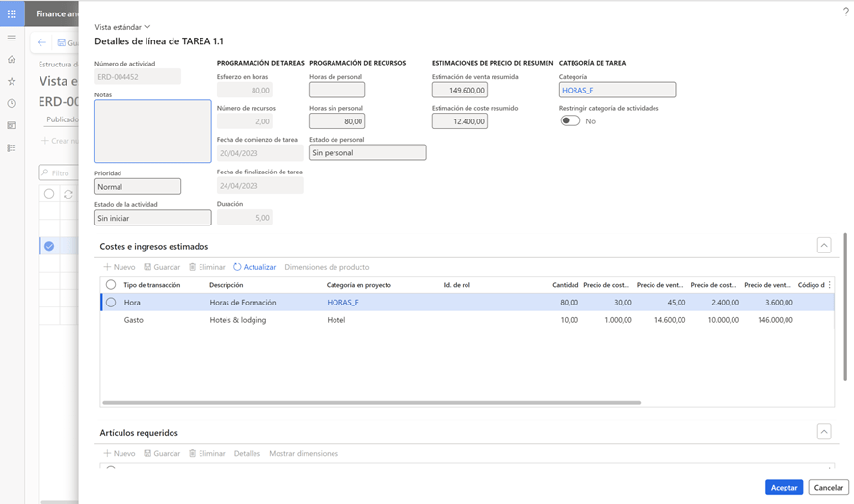The height and width of the screenshot is (504, 854).
Task: Toggle select-all circle in estimates grid header
Action: 111,285
